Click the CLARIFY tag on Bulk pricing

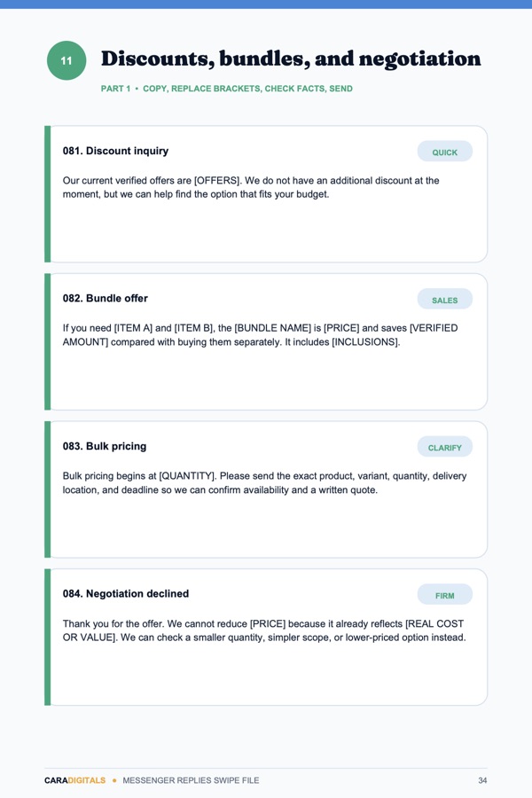[445, 448]
